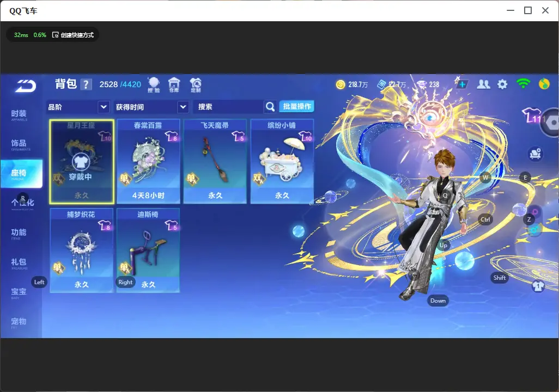Click the fashion value badge on 缤纷小铺
Viewport: 559px width, 392px height.
click(x=305, y=137)
